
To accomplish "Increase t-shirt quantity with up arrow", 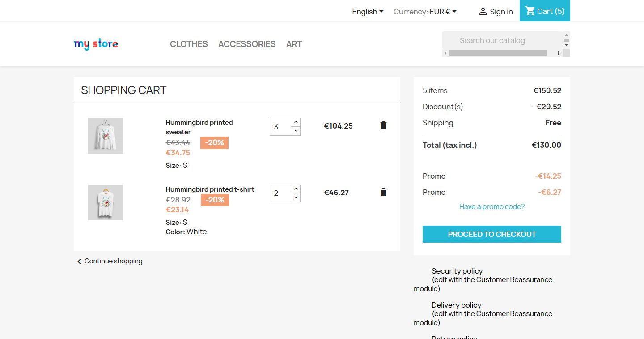I will point(296,189).
